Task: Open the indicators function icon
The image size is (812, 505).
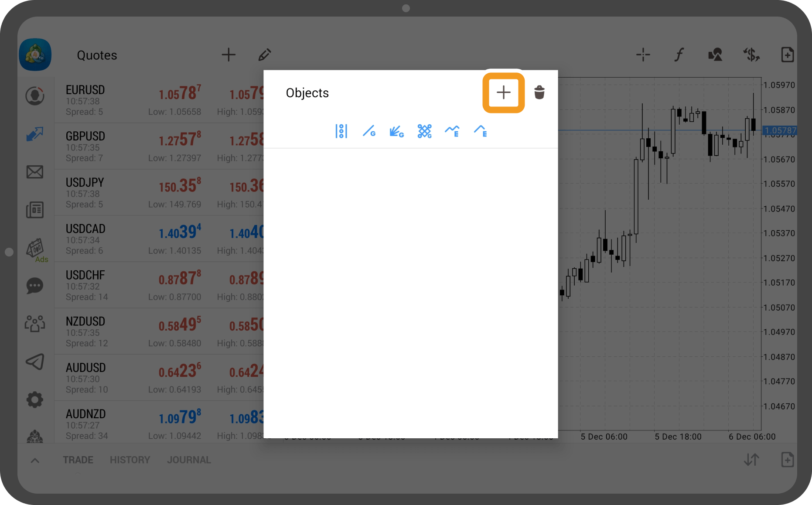Action: click(x=679, y=55)
